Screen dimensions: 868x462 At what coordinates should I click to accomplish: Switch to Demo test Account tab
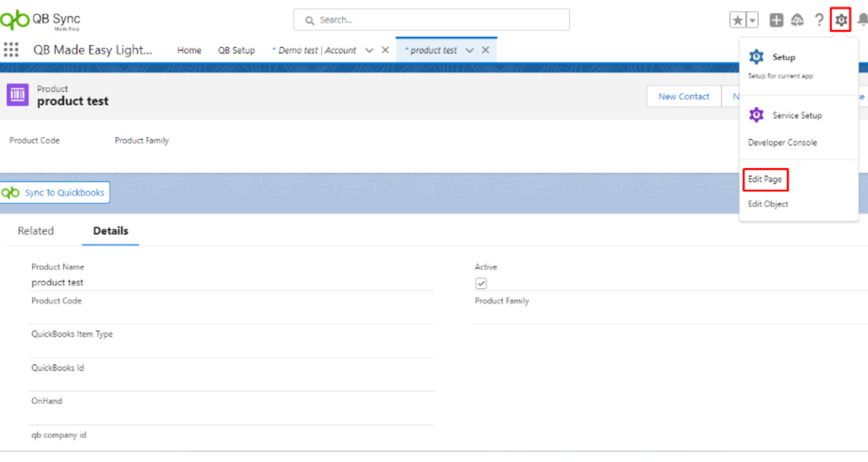point(314,50)
